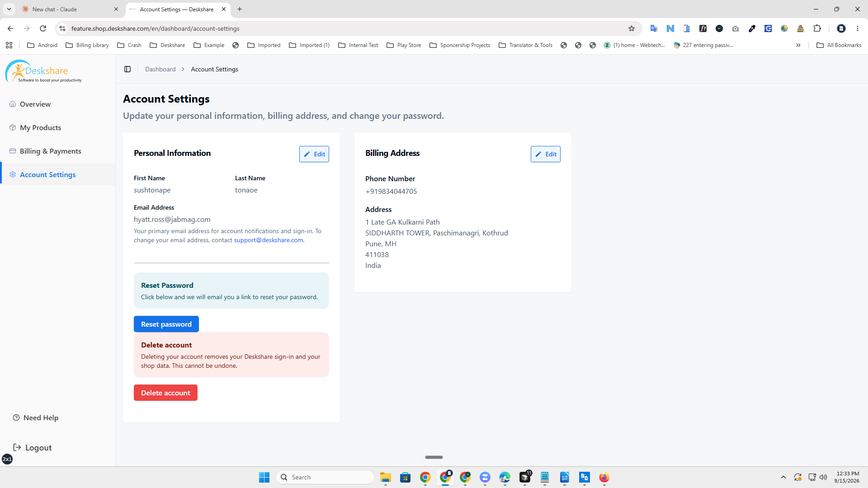Open the Deskshare bookmark folder

[x=167, y=45]
